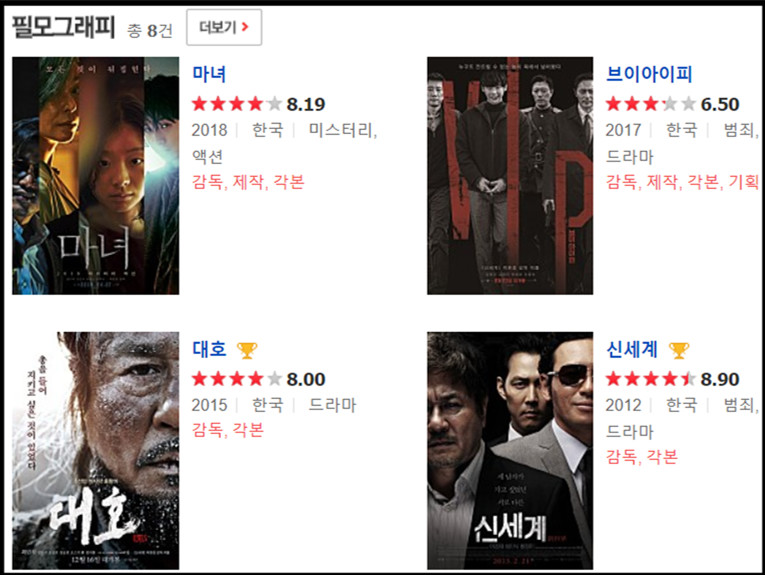The image size is (765, 575).
Task: Click 감독, 제작, 각본, 기획 roles under 브이아이피
Action: 682,182
